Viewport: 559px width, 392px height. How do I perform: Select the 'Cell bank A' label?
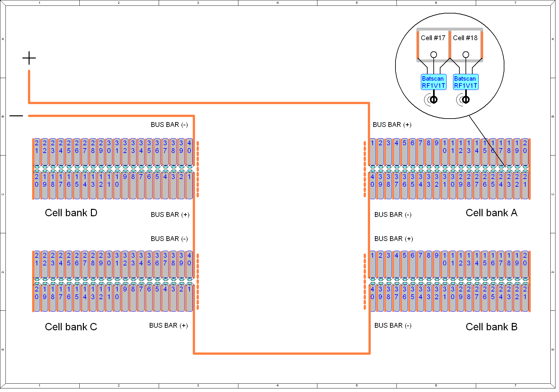492,213
